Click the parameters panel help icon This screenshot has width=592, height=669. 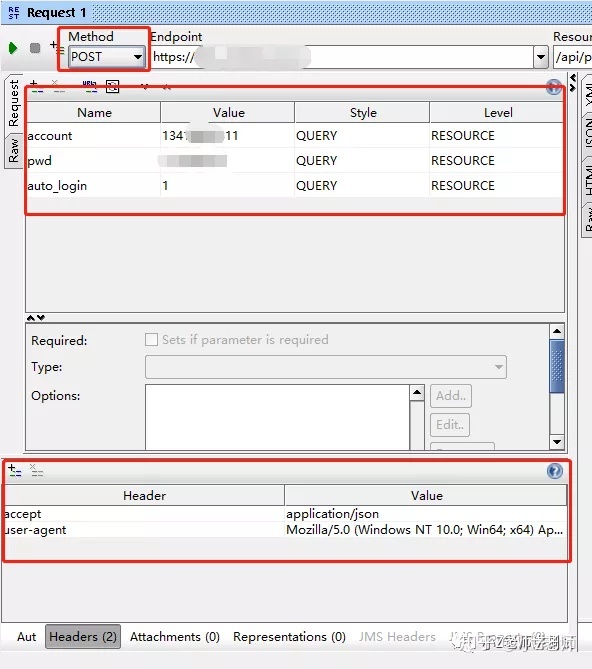pos(554,87)
